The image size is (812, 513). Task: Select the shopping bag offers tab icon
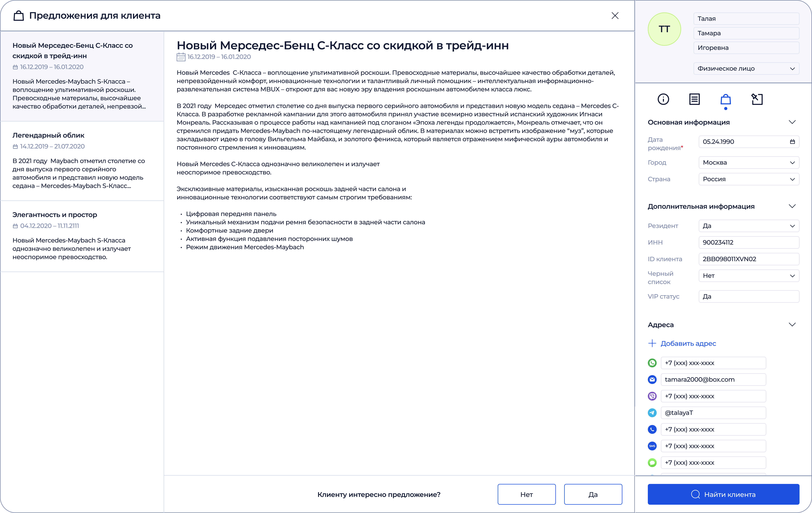point(726,99)
